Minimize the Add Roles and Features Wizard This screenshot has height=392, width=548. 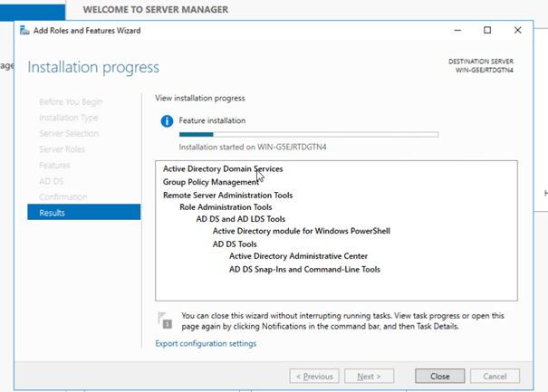[x=455, y=30]
